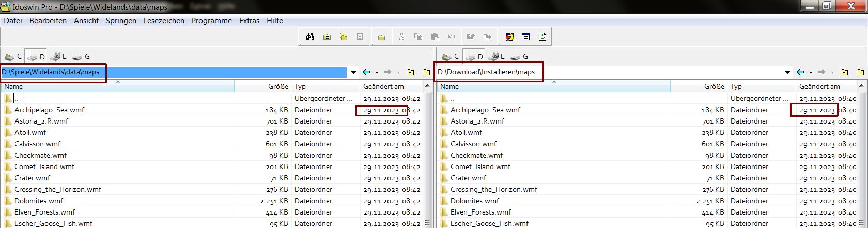The height and width of the screenshot is (228, 868).
Task: Sort left pane by Geändert am column
Action: pyautogui.click(x=391, y=86)
